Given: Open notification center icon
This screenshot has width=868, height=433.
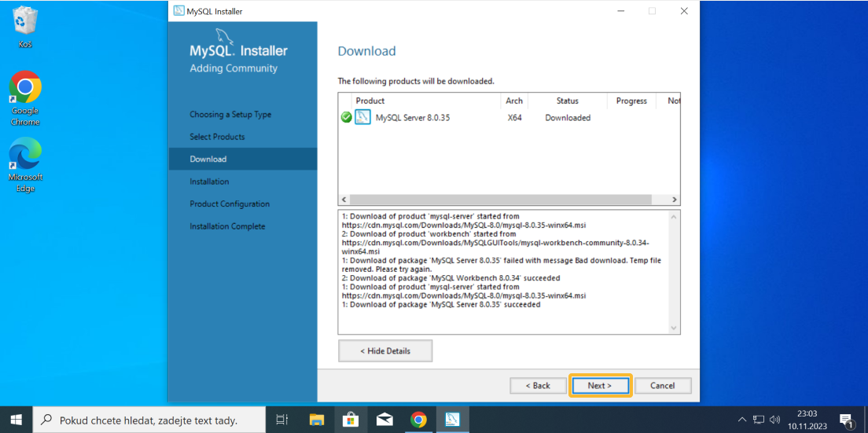Looking at the screenshot, I should pyautogui.click(x=846, y=420).
